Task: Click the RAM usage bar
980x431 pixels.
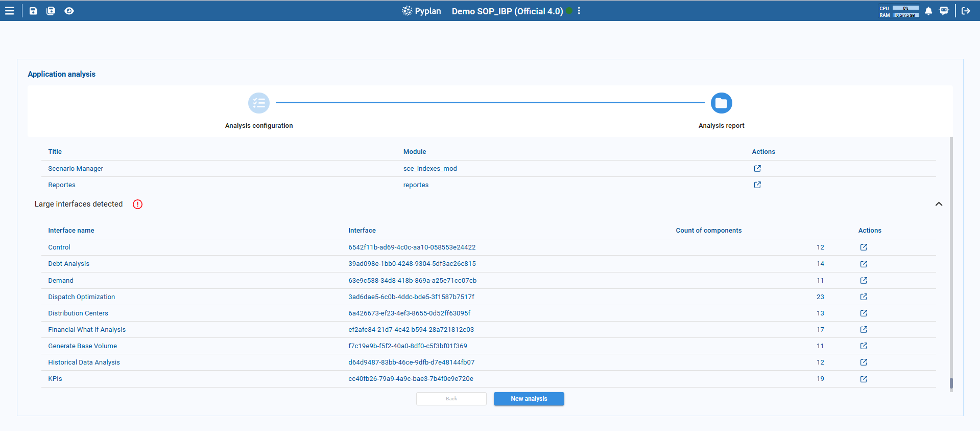Action: pyautogui.click(x=905, y=15)
